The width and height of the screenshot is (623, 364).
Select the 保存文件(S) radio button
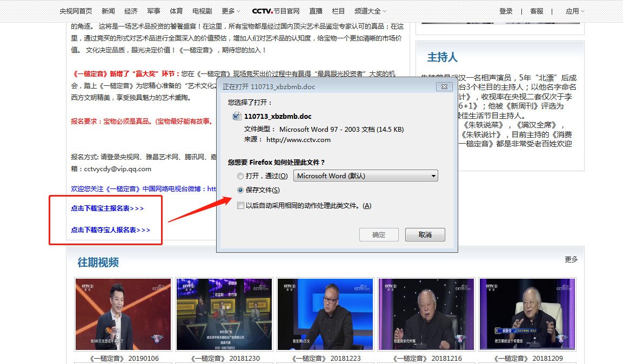coord(239,190)
